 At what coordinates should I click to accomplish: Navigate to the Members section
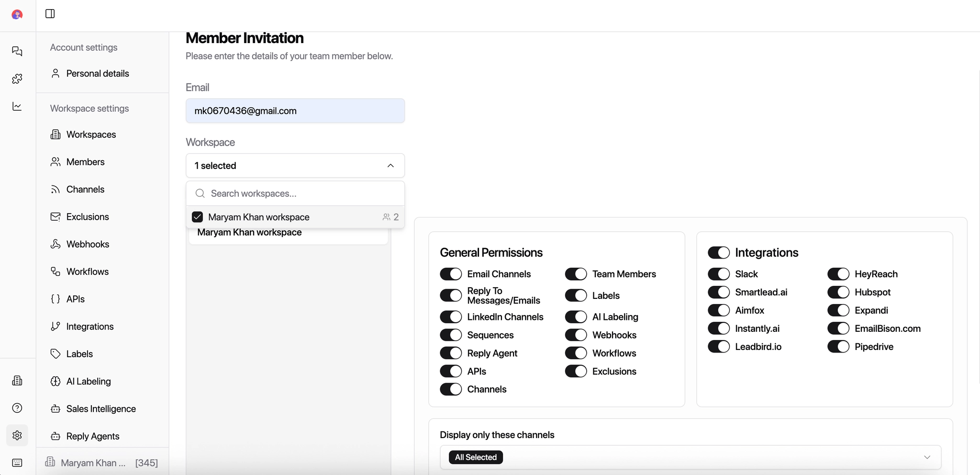(x=86, y=162)
